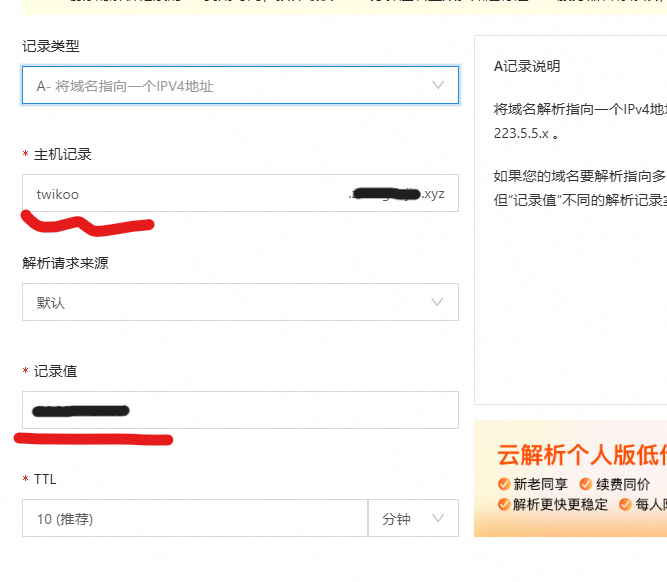Click the chevron arrow beside 分钟
This screenshot has height=582, width=667.
coord(438,519)
